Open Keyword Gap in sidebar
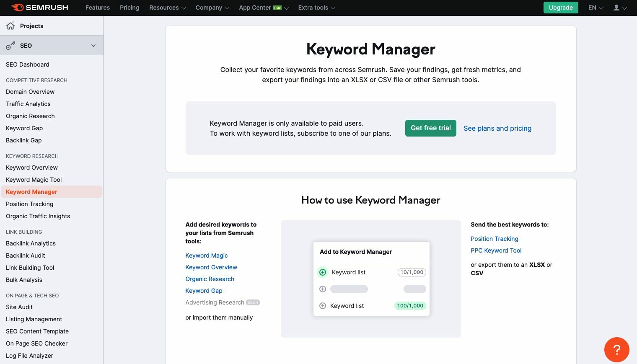The image size is (637, 364). point(24,128)
